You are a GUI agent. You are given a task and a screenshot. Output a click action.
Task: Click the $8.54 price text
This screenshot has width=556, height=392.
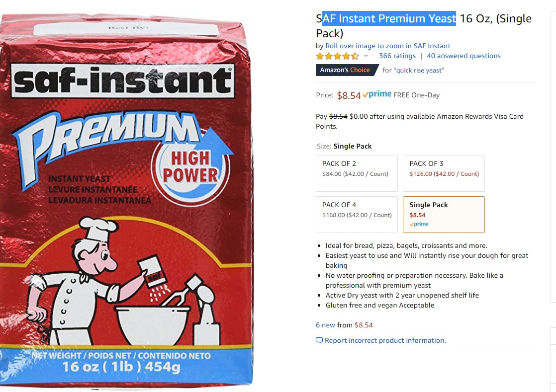[349, 95]
